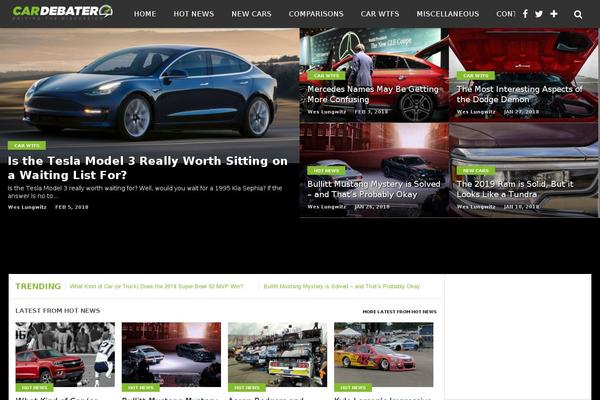The width and height of the screenshot is (600, 400).
Task: Click the TRENDING label
Action: tap(38, 286)
